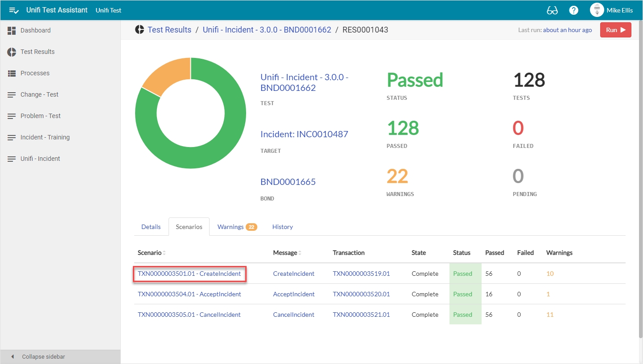Click Mike Ellis user avatar
The width and height of the screenshot is (643, 364).
click(x=597, y=10)
